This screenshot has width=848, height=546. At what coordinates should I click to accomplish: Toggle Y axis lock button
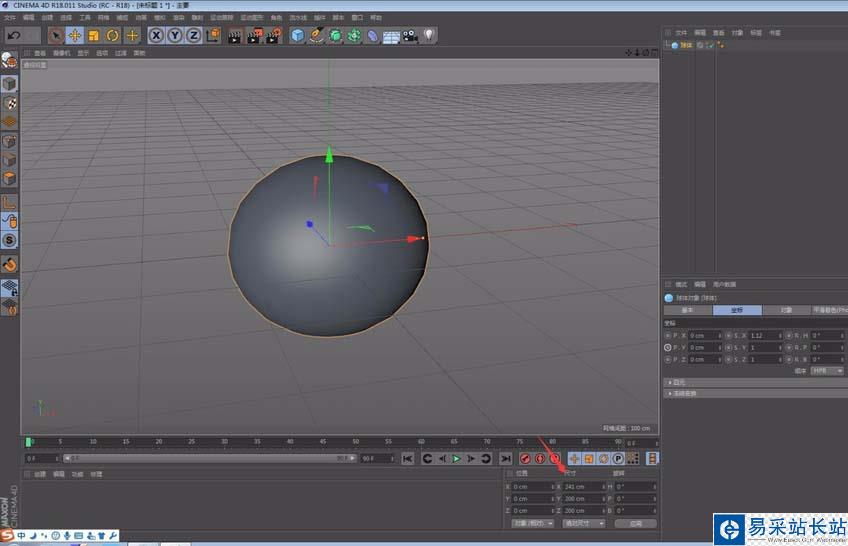coord(175,35)
